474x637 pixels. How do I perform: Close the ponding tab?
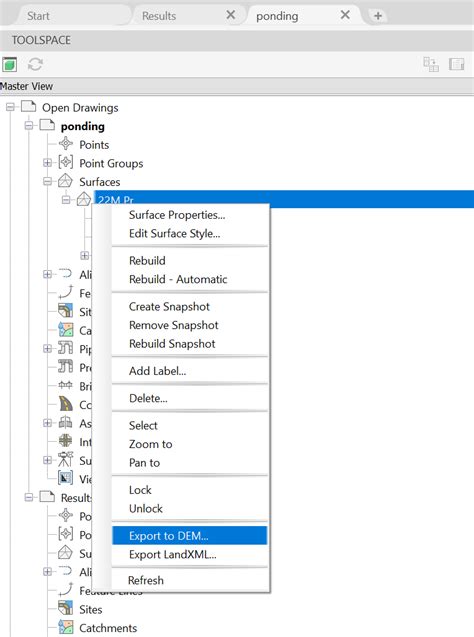pos(345,15)
